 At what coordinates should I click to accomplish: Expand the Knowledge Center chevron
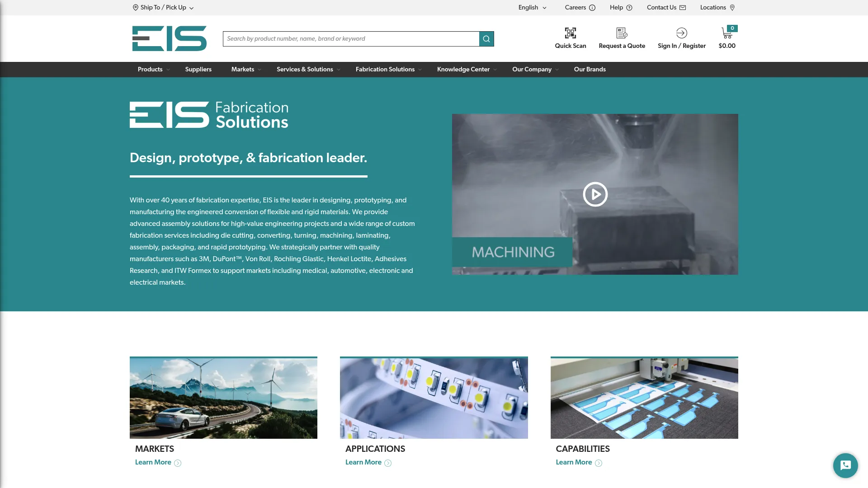[x=495, y=70]
